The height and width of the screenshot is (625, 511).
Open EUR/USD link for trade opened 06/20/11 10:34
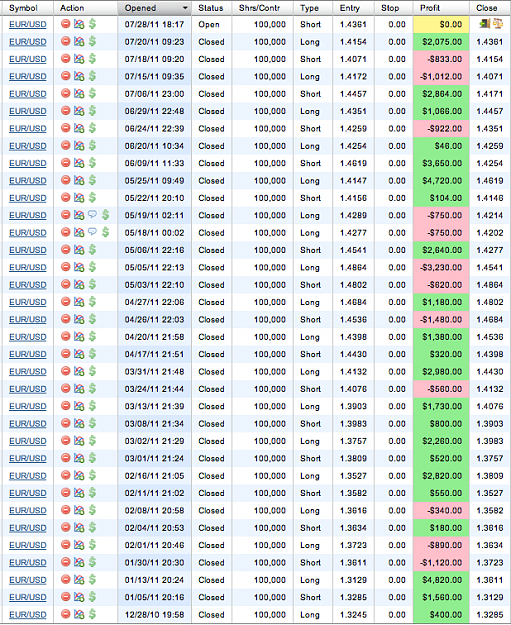coord(28,146)
